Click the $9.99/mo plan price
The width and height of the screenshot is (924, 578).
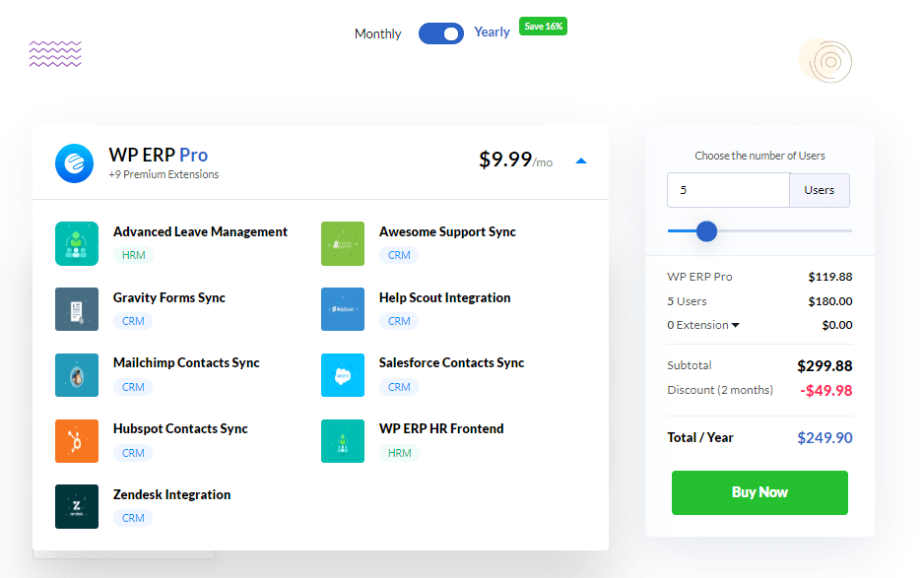click(x=515, y=160)
